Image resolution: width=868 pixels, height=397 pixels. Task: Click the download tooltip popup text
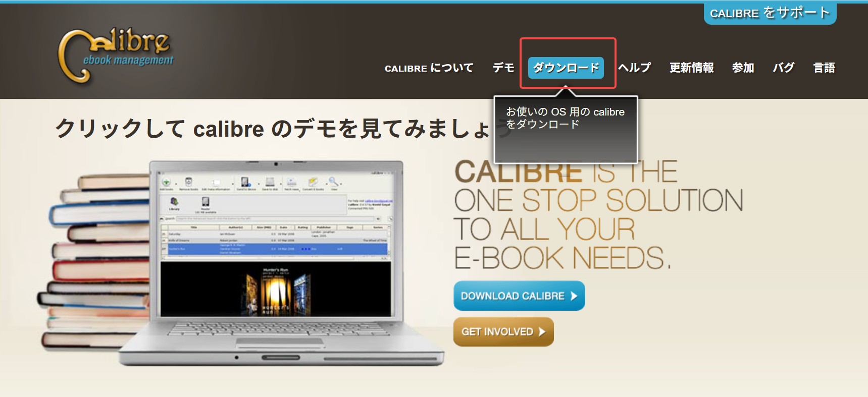click(x=565, y=118)
